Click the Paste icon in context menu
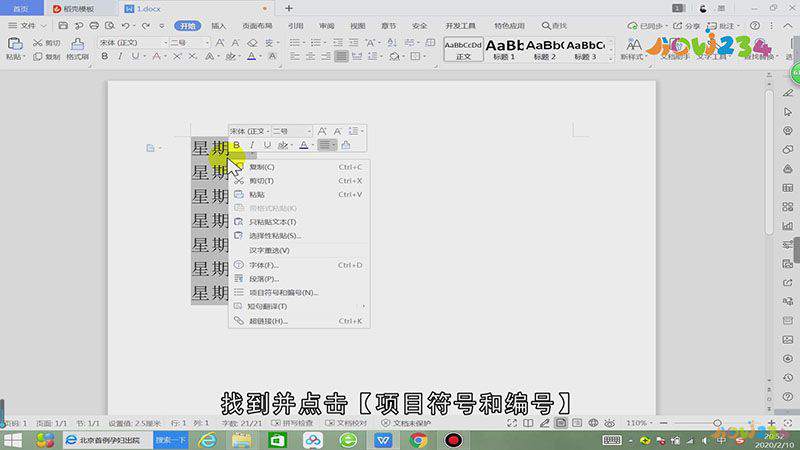This screenshot has height=450, width=800. point(239,194)
